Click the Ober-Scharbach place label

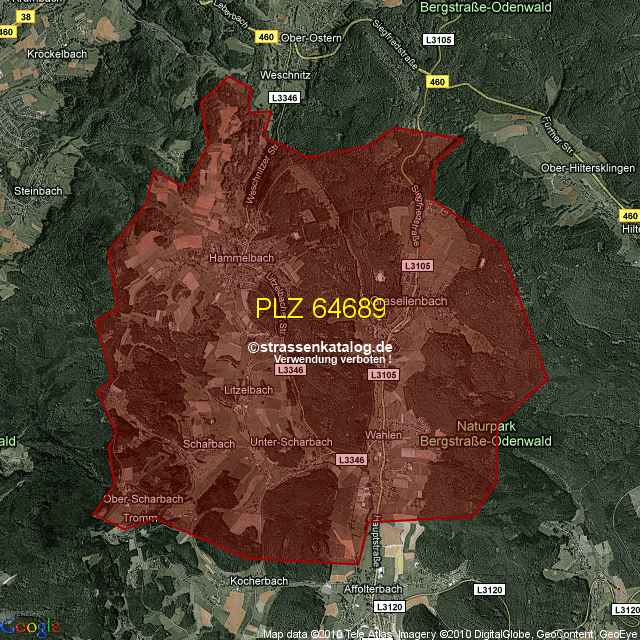143,499
